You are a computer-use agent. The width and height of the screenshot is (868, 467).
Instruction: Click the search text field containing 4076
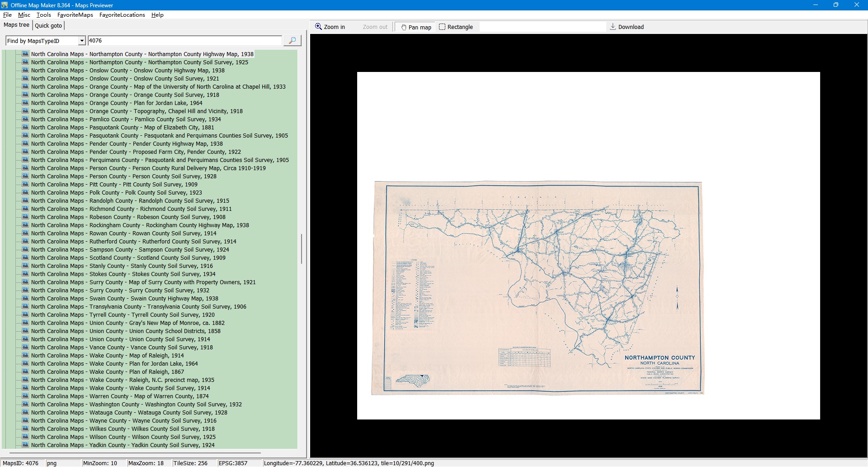click(x=184, y=41)
